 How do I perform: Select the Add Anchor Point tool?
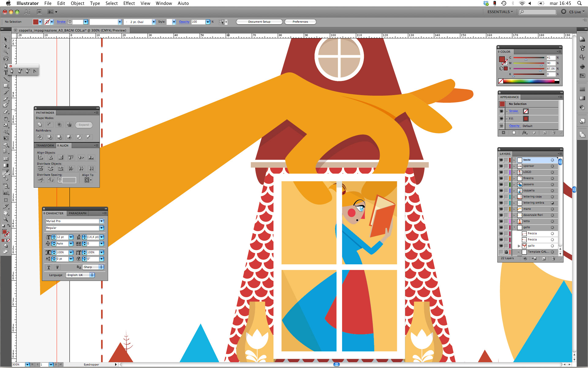[20, 71]
